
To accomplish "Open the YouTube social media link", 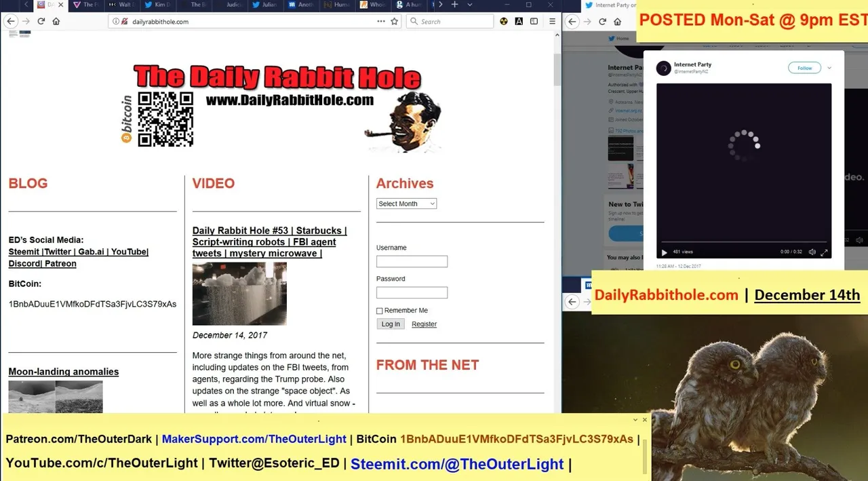I will point(129,252).
